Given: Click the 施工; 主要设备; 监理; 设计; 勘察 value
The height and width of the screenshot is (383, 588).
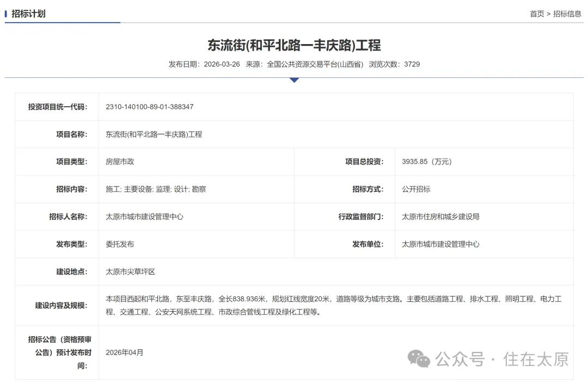Looking at the screenshot, I should (x=156, y=189).
